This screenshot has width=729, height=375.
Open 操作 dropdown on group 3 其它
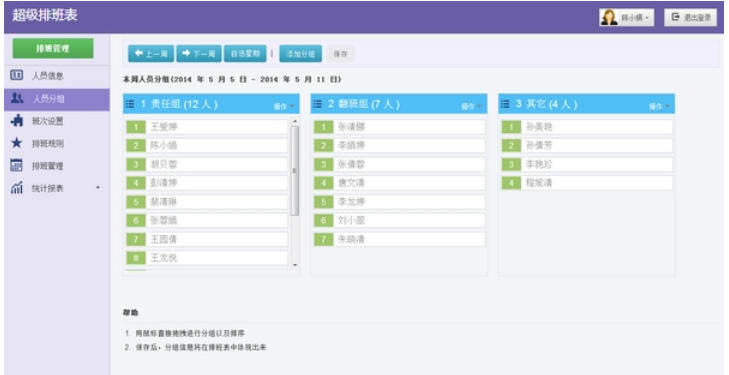pos(659,106)
